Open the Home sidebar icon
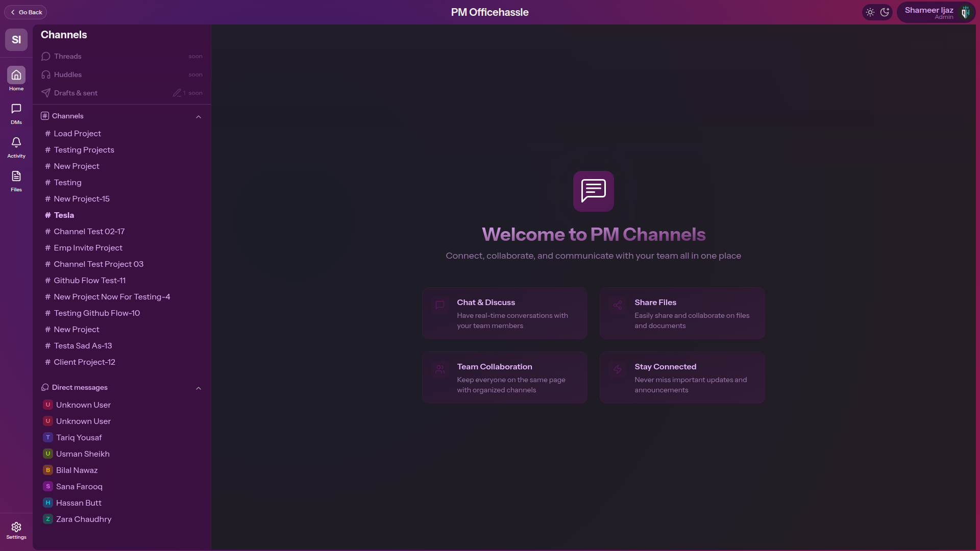This screenshot has width=980, height=551. [16, 75]
